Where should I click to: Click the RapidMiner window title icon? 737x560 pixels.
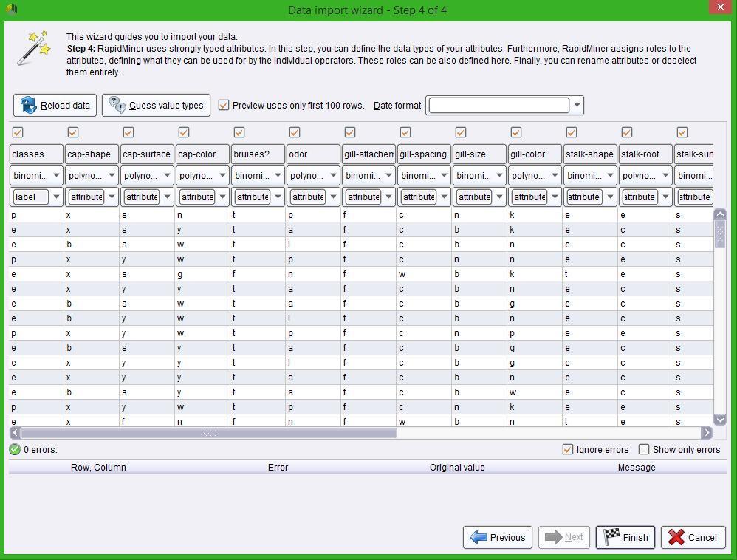(x=11, y=9)
